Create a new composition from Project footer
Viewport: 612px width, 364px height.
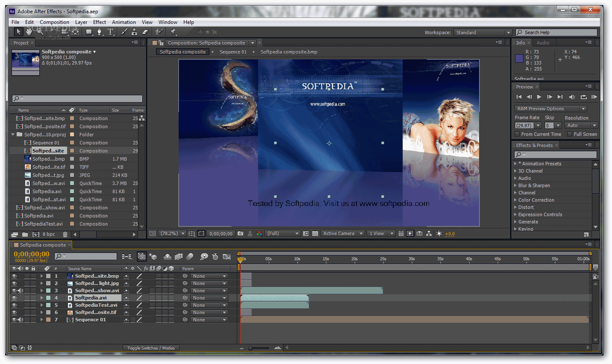pyautogui.click(x=36, y=234)
